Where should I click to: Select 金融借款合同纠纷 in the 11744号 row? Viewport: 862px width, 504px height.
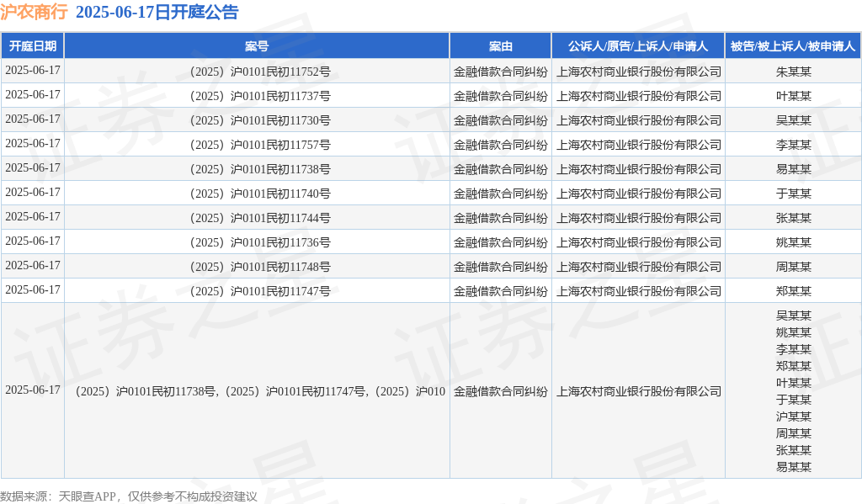tap(501, 218)
